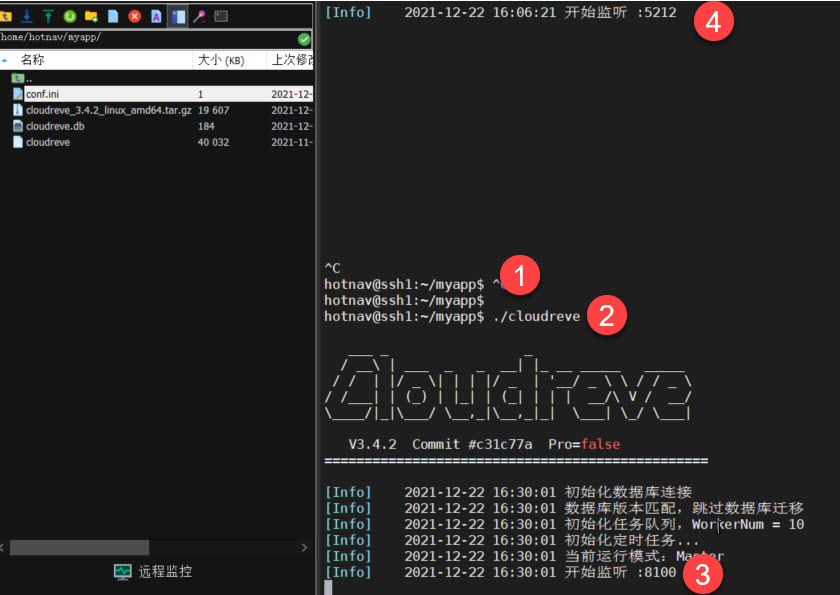Create a new folder using the yellow folder icon
840x595 pixels.
90,16
